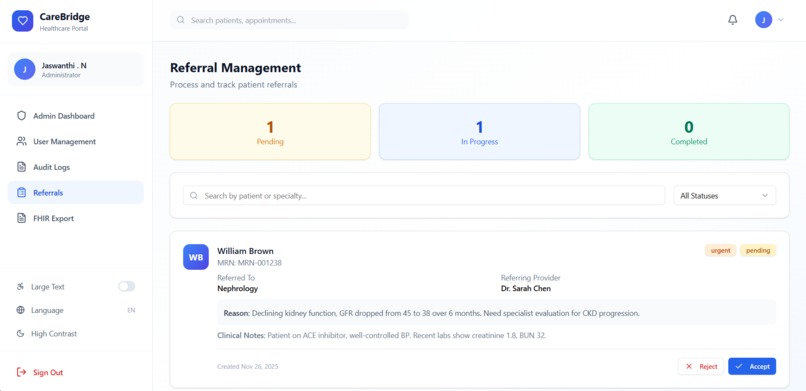Select Referrals in sidebar
Viewport: 806px width, 391px height.
click(76, 193)
